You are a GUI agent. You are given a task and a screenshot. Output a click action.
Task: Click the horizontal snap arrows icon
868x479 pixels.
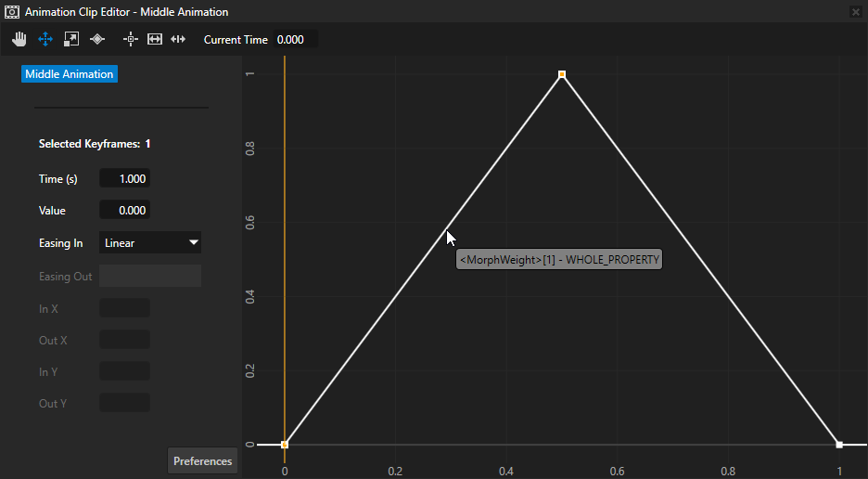[178, 39]
